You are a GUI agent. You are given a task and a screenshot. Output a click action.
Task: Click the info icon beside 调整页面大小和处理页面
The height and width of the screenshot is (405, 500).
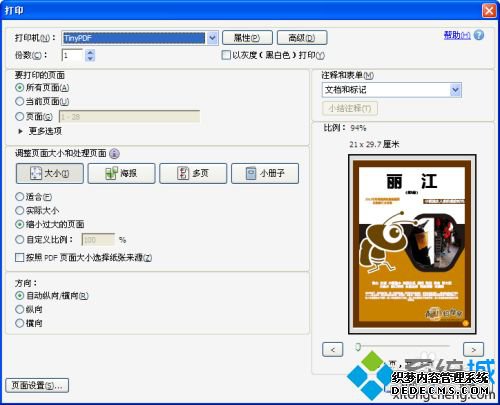tap(114, 154)
